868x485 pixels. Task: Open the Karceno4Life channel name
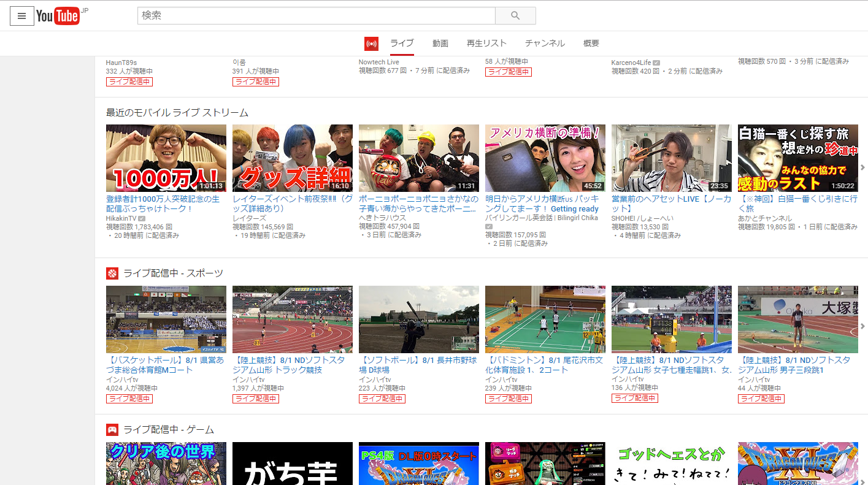click(x=631, y=63)
